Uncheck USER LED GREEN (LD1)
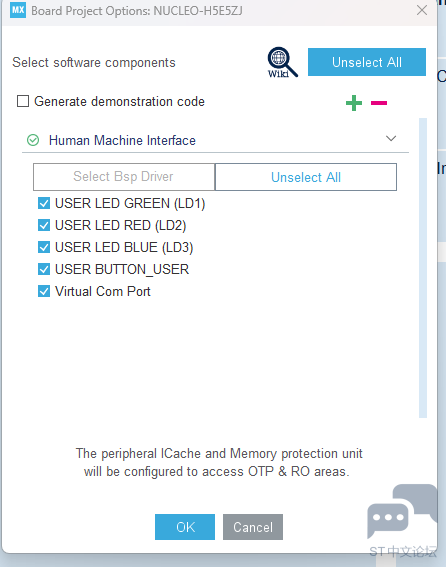Screen dimensions: 446x567 coord(44,203)
